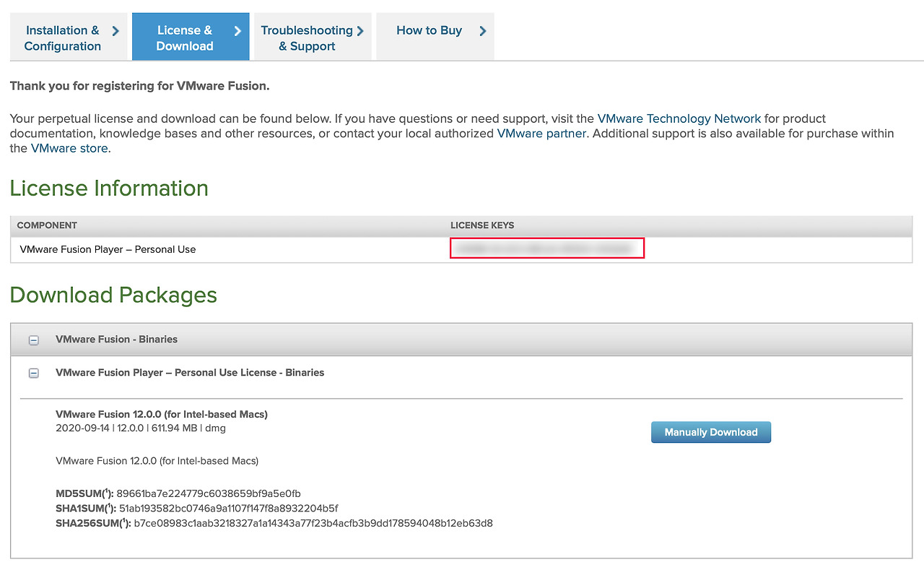Viewport: 924px width, 570px height.
Task: Click the Manually Download button
Action: [711, 432]
